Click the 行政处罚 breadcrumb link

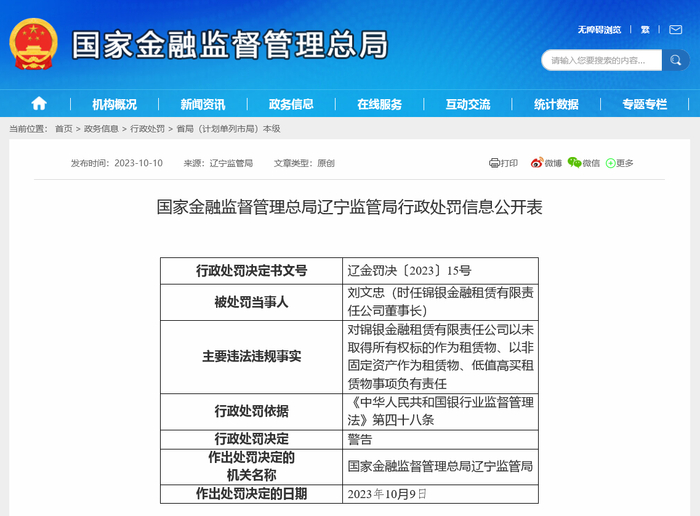[147, 129]
